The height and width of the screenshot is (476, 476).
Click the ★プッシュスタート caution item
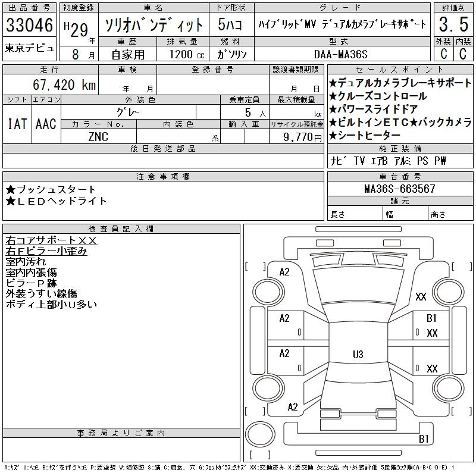(51, 190)
